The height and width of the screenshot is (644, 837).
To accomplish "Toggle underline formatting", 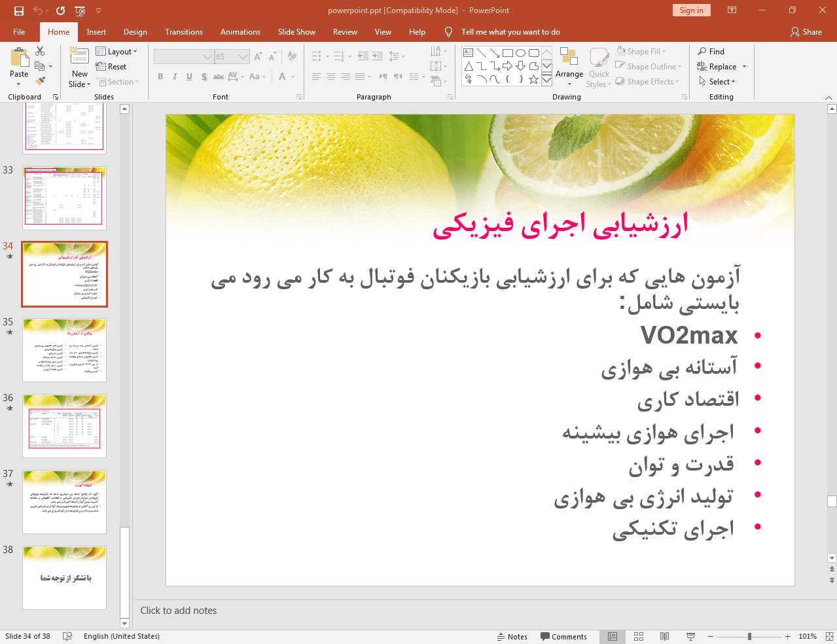I will 189,77.
